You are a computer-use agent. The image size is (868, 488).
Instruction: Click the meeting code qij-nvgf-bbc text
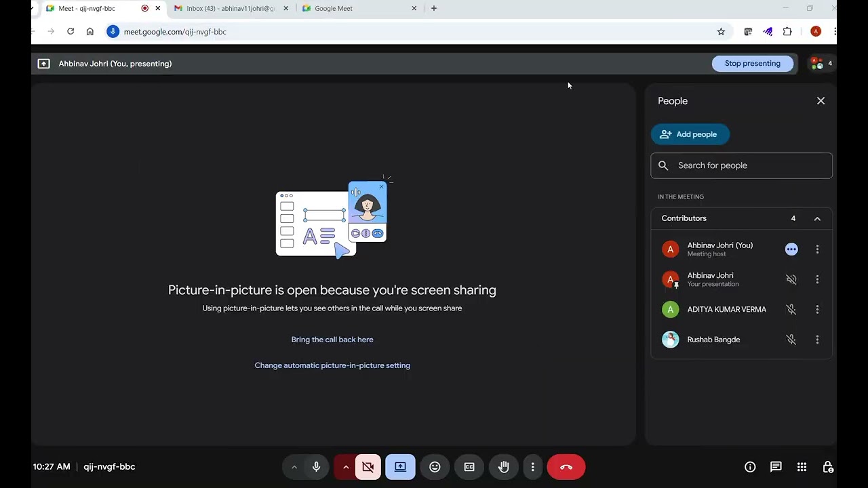109,467
